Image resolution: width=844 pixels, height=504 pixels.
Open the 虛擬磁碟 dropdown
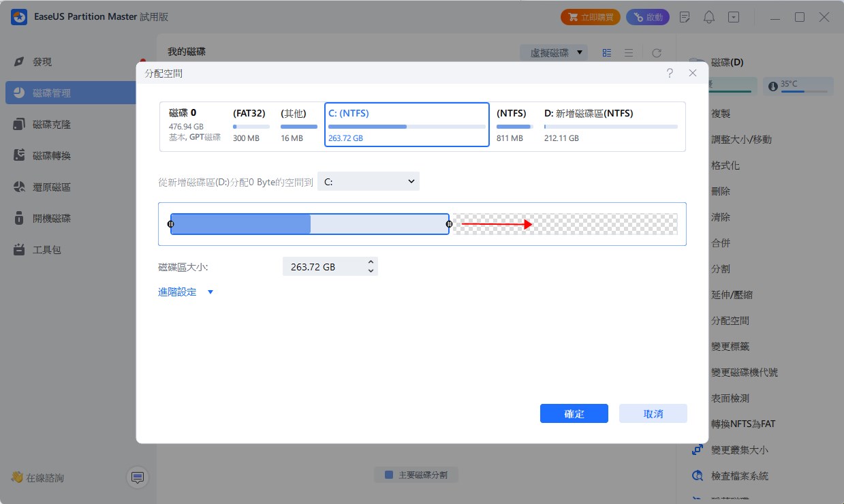pos(553,52)
